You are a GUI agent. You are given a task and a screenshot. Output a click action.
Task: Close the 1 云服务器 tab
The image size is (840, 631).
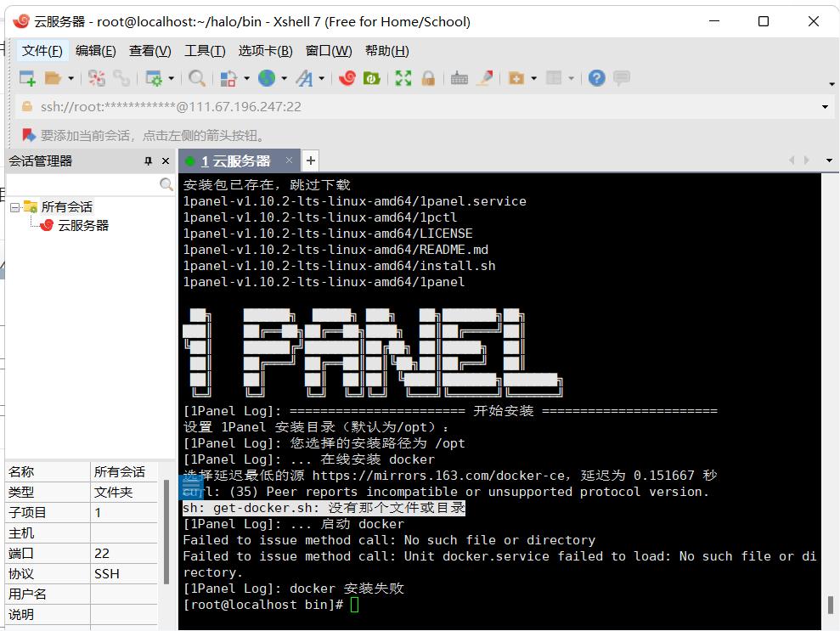point(290,161)
